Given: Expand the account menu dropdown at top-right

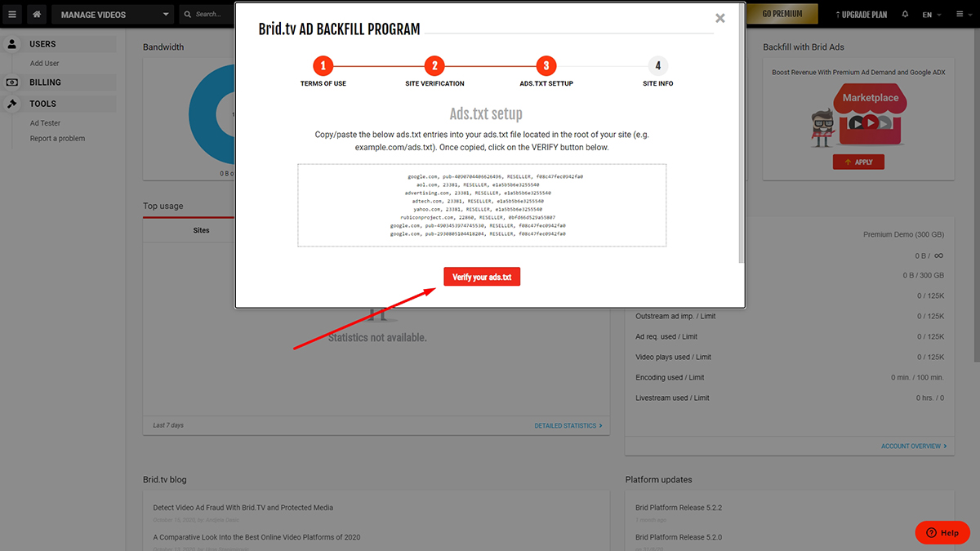Looking at the screenshot, I should coord(961,14).
